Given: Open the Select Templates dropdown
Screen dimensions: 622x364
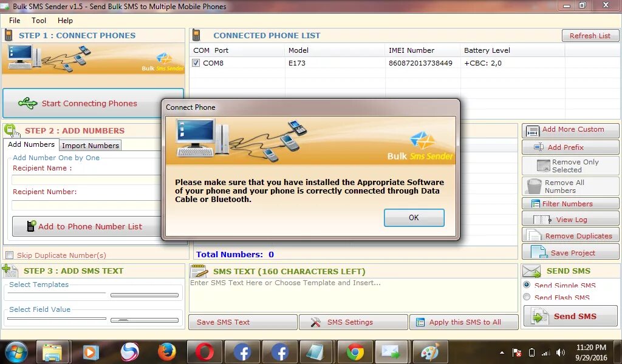Looking at the screenshot, I should pos(56,294).
